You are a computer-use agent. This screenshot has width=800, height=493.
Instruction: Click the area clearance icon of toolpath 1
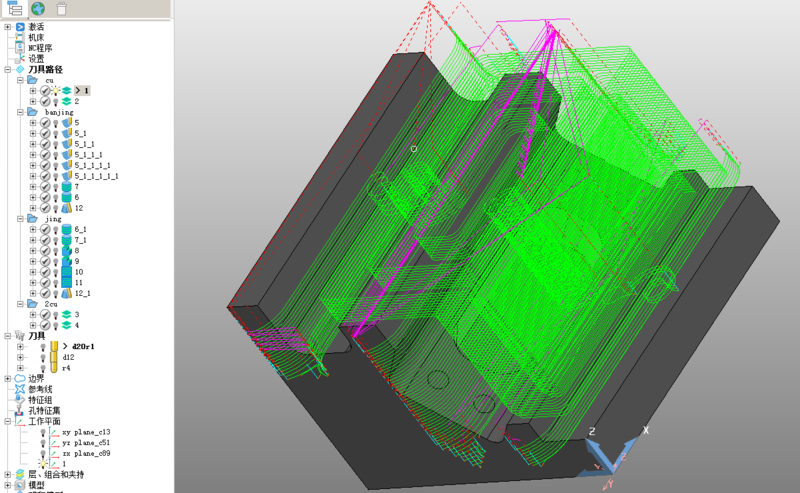[x=66, y=90]
